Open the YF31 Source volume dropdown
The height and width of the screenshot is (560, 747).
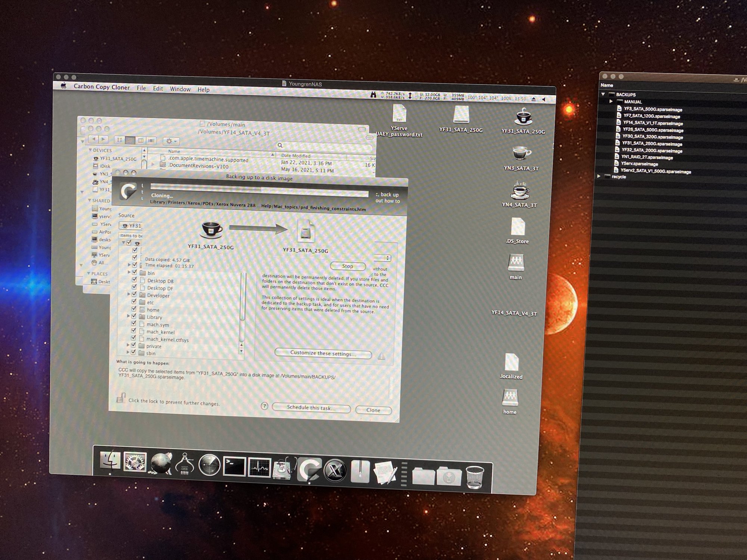(x=131, y=225)
